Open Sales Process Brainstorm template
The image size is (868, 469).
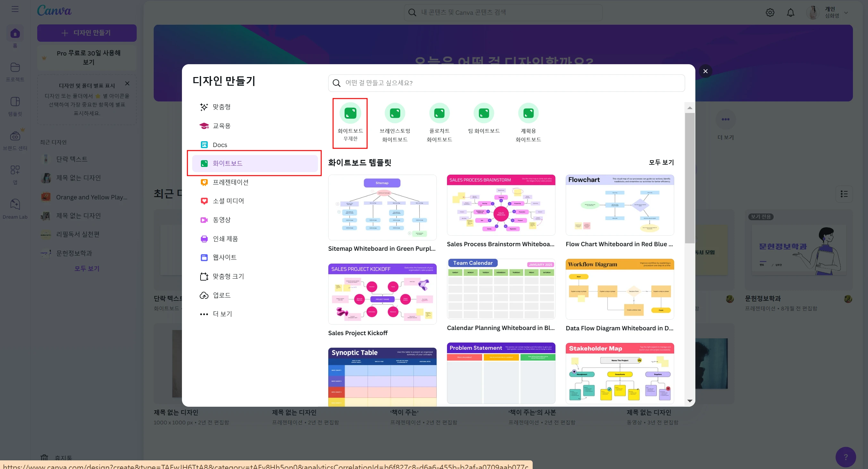501,205
